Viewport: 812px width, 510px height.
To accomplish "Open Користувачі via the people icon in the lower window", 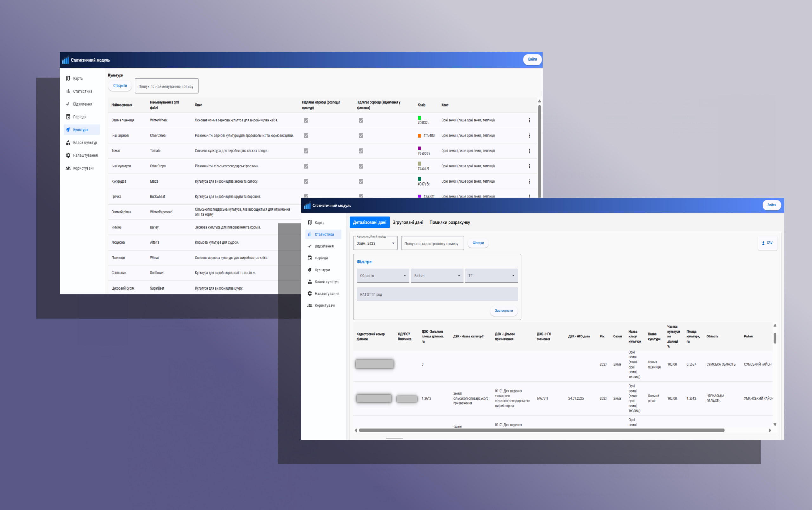I will click(x=310, y=305).
